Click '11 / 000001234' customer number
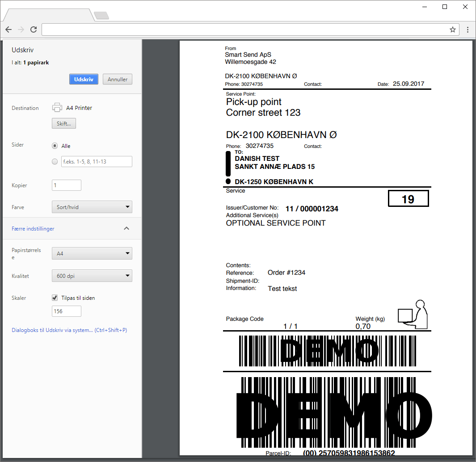Screen dimensions: 476x462 click(312, 209)
